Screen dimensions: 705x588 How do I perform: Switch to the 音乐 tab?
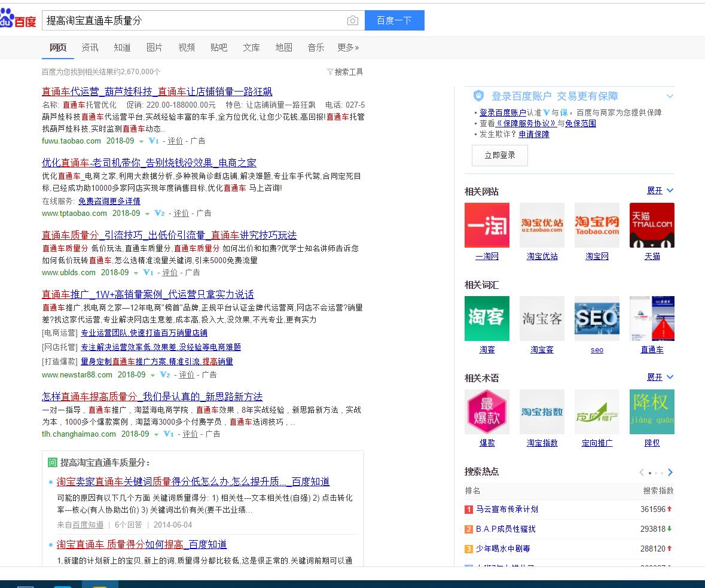[x=316, y=48]
